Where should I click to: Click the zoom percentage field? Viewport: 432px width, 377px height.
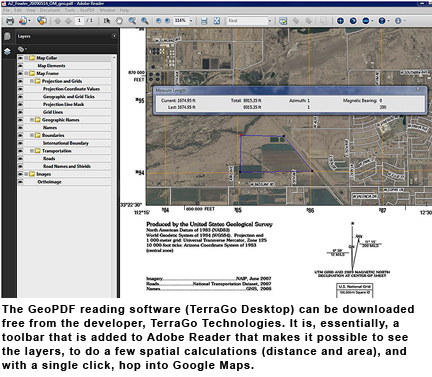point(181,21)
